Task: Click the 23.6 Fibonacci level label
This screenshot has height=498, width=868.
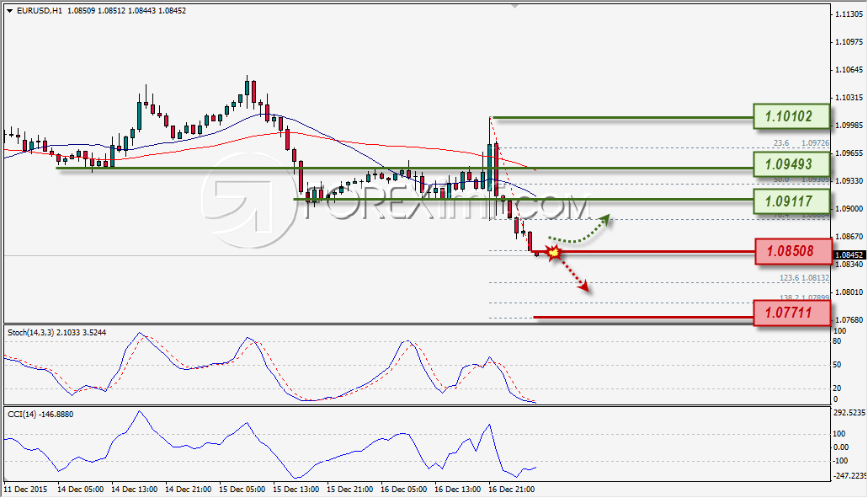Action: (781, 143)
